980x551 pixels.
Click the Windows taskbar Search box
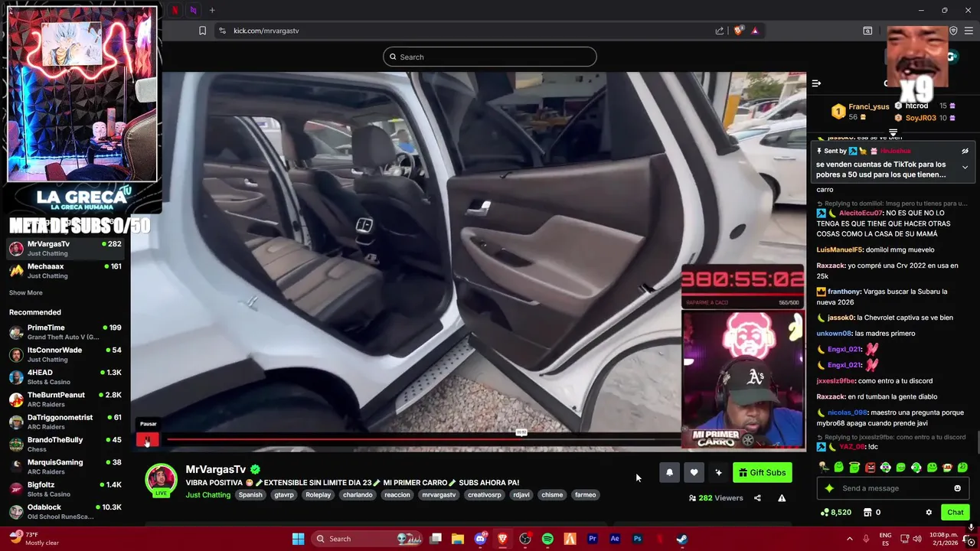coord(367,539)
